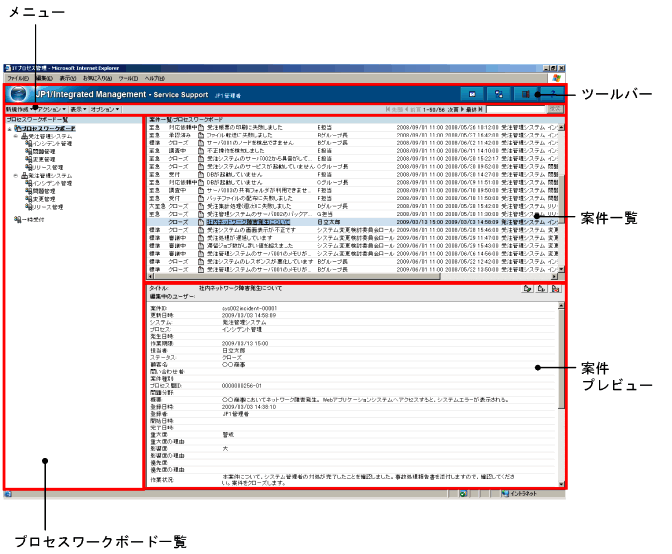Click the IE page icon in the title bar
The image size is (672, 554).
(x=8, y=68)
